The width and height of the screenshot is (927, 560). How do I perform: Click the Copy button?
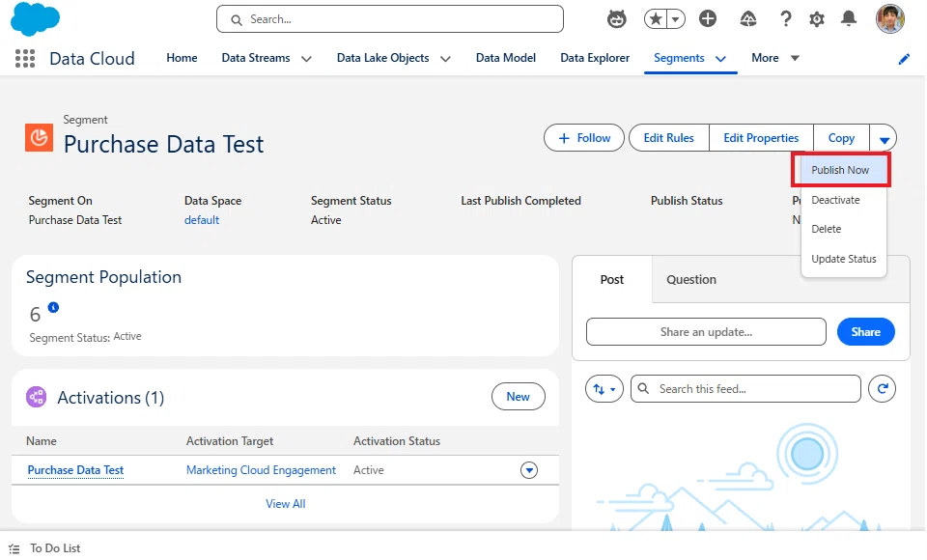[x=841, y=138]
